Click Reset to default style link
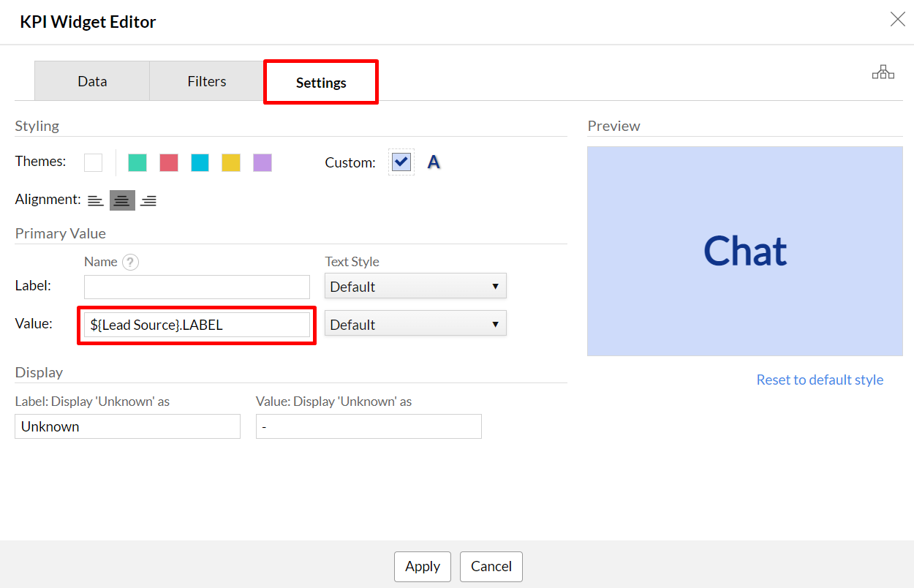 tap(820, 380)
